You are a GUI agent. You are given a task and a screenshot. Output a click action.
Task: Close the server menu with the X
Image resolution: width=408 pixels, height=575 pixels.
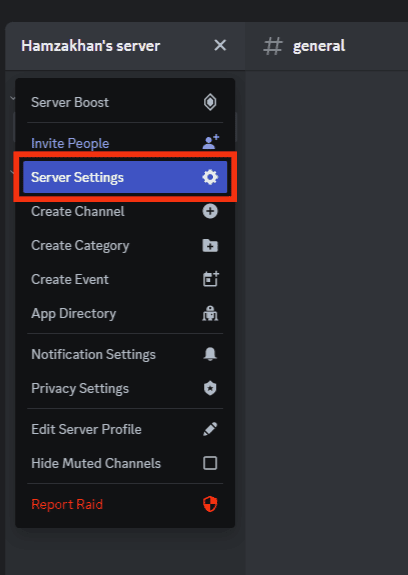pos(220,45)
